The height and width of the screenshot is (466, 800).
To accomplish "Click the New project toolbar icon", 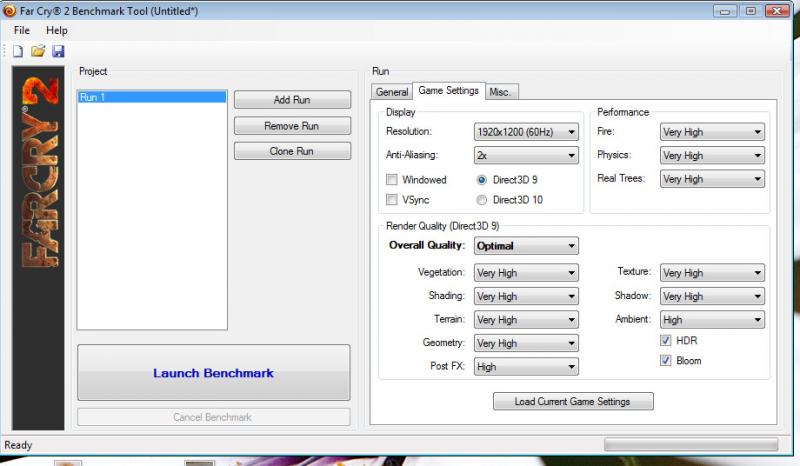I will point(18,51).
